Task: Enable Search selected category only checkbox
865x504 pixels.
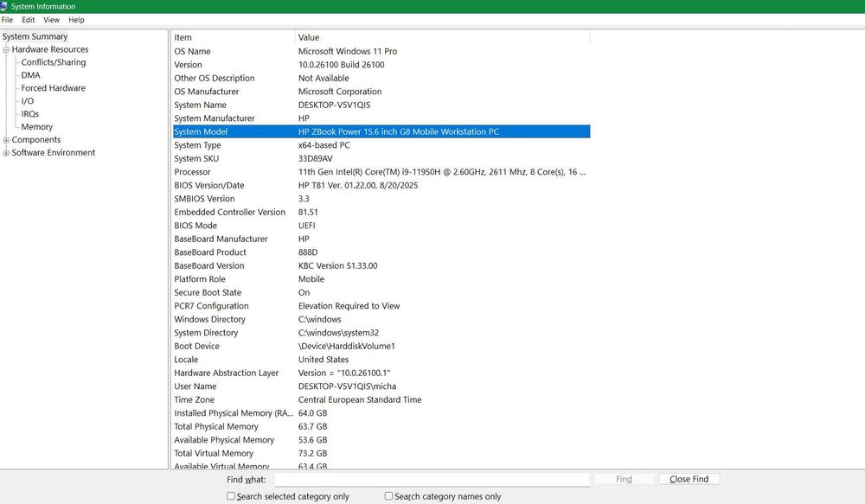Action: pyautogui.click(x=231, y=496)
